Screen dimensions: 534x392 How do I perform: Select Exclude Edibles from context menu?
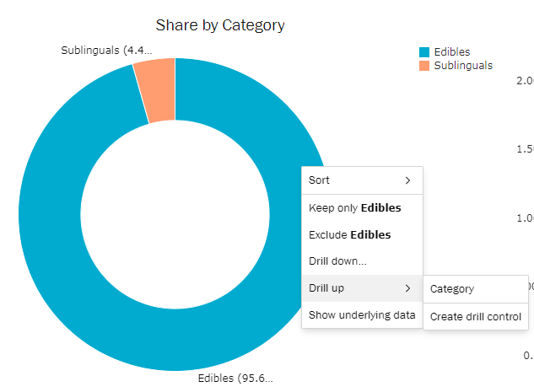[350, 234]
